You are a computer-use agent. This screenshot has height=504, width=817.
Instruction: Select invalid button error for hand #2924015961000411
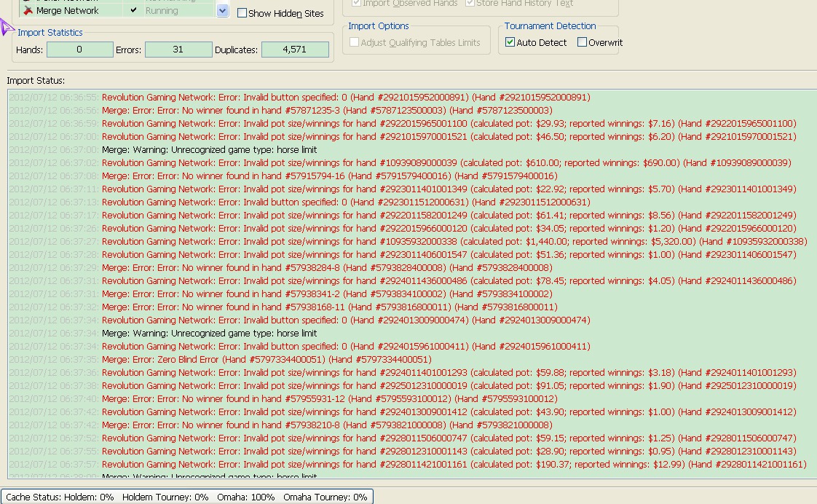point(299,346)
